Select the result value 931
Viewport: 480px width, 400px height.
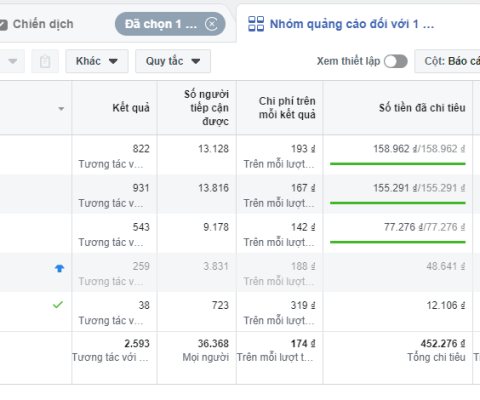click(141, 188)
